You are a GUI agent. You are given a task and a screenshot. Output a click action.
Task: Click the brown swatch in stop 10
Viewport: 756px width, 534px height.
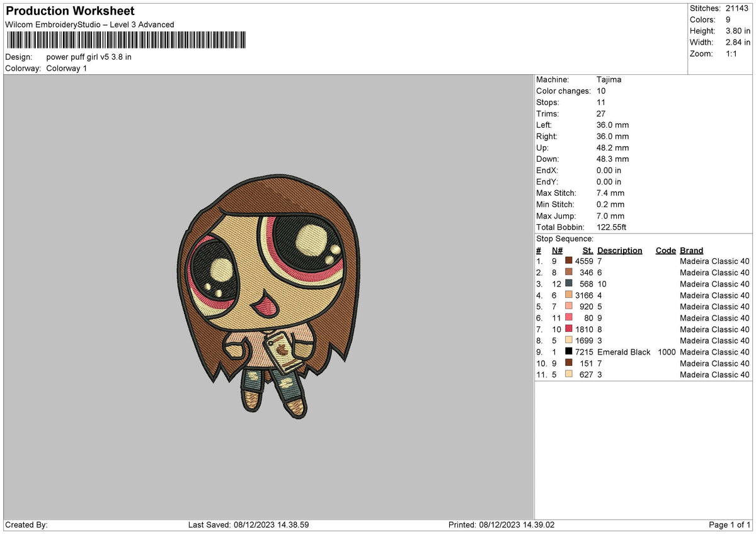tap(568, 363)
